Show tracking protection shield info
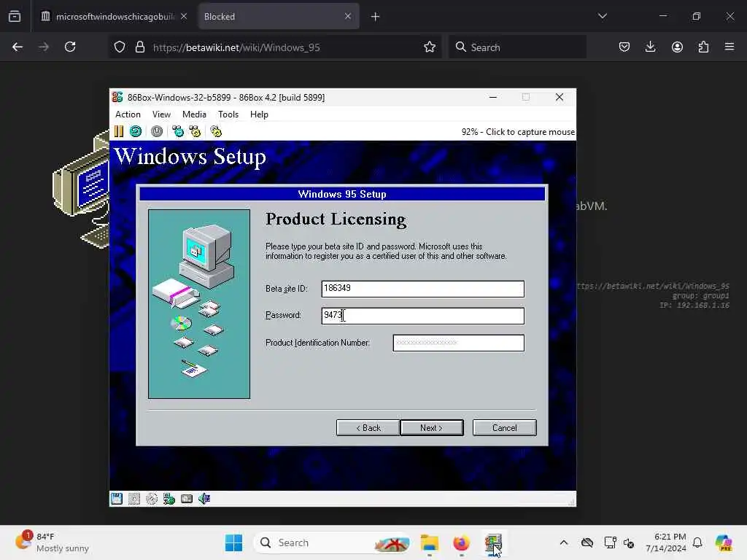The width and height of the screenshot is (747, 560). click(120, 47)
